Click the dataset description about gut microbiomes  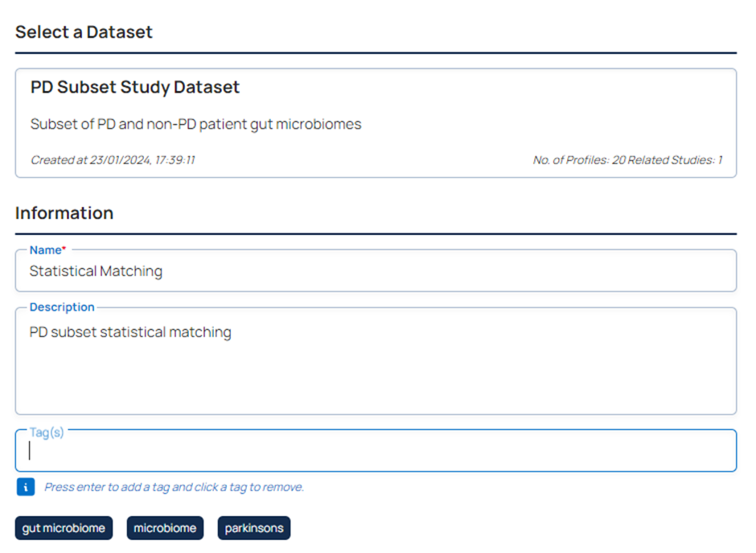(x=195, y=125)
